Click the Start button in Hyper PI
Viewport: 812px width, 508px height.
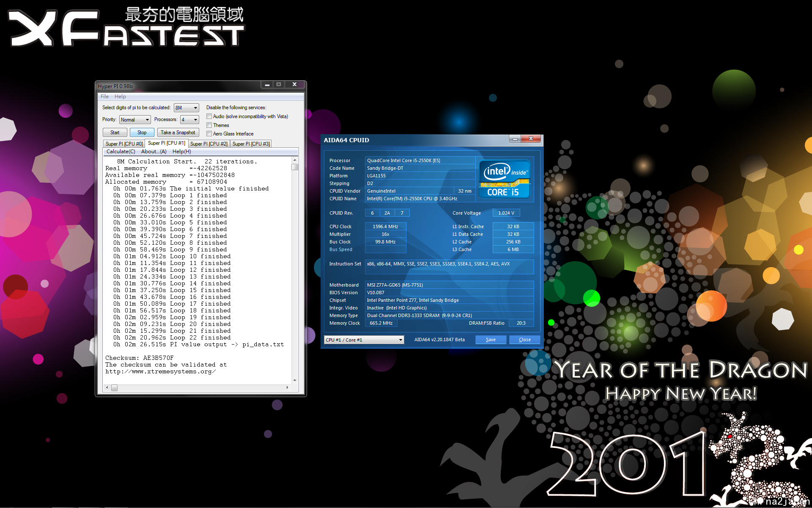point(115,133)
